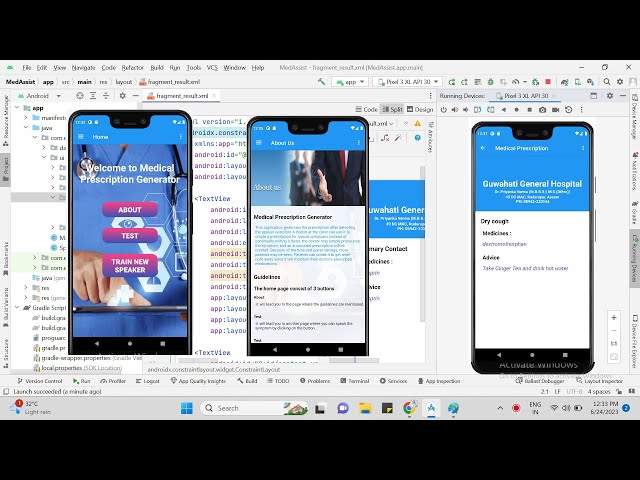Click the emulator Overview square toolbar icon
This screenshot has height=480, width=640.
(x=530, y=110)
